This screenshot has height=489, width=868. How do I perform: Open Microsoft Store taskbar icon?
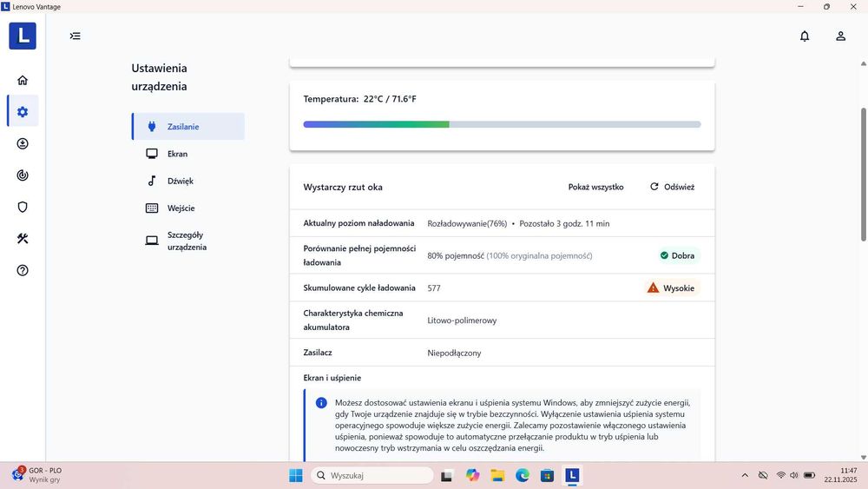pyautogui.click(x=547, y=475)
